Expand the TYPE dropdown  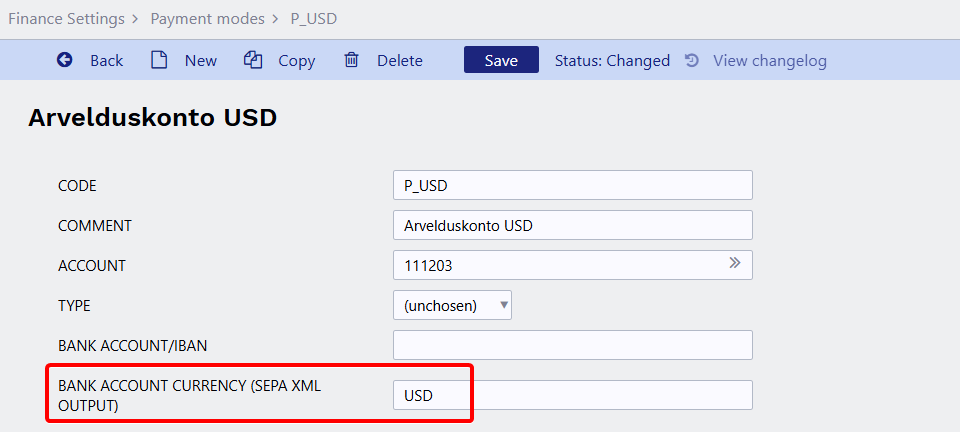[452, 305]
